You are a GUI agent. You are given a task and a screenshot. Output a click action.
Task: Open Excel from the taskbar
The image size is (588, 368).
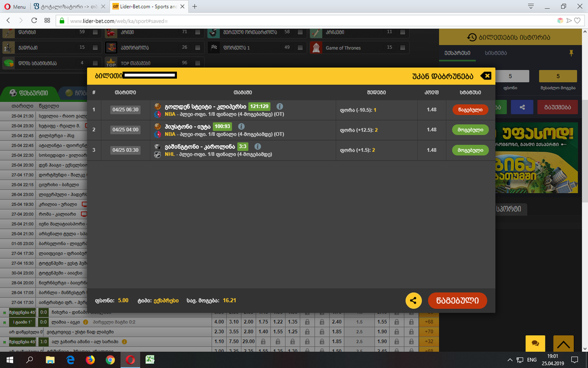(x=150, y=360)
